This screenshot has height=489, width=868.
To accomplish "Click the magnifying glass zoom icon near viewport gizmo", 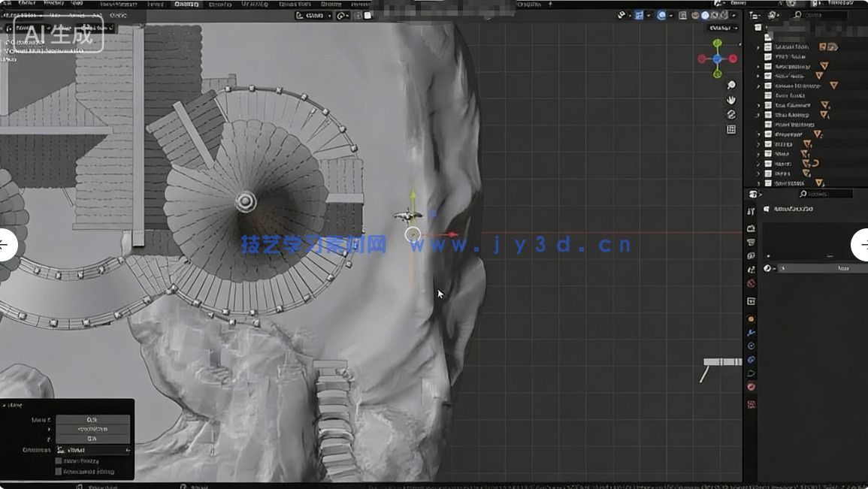I will click(x=731, y=86).
